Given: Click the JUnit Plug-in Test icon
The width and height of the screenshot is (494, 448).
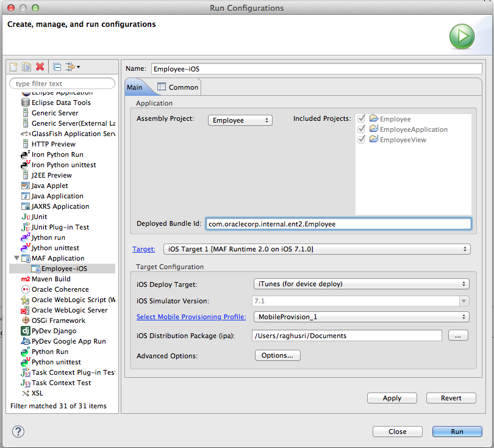Looking at the screenshot, I should click(26, 227).
